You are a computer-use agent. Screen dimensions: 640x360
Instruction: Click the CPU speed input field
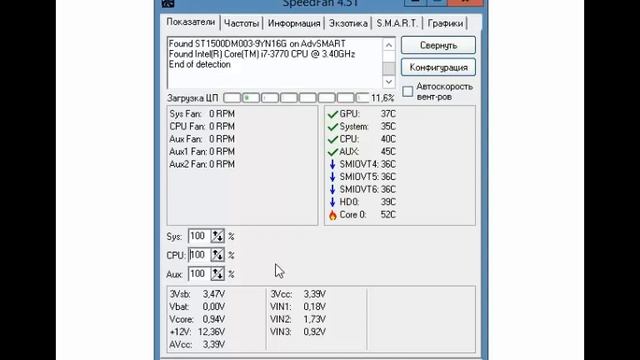200,255
